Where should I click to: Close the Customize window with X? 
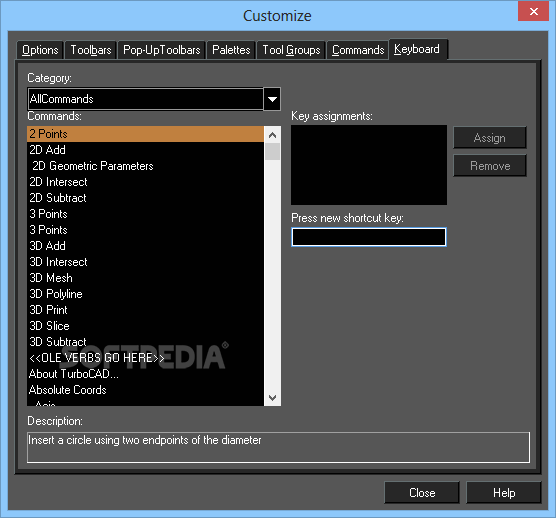coord(533,11)
